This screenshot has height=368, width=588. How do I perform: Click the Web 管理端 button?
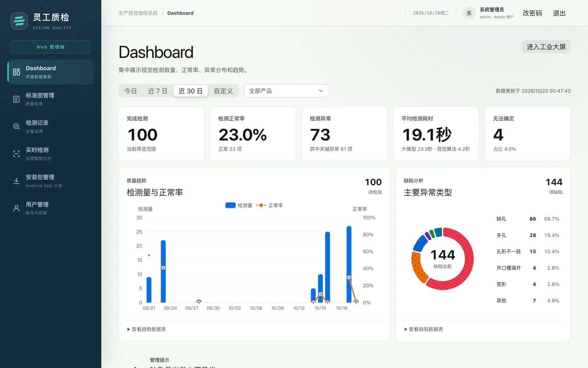click(x=51, y=47)
